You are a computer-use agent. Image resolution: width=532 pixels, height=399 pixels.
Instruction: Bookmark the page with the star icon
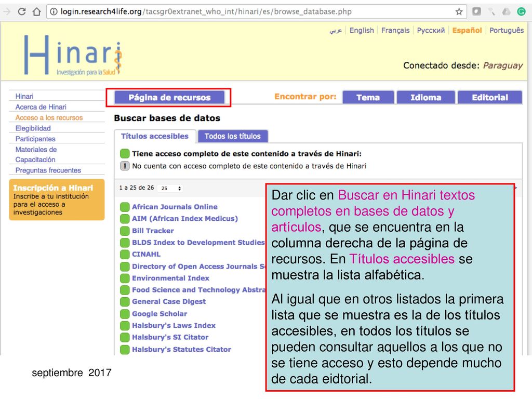coord(459,11)
